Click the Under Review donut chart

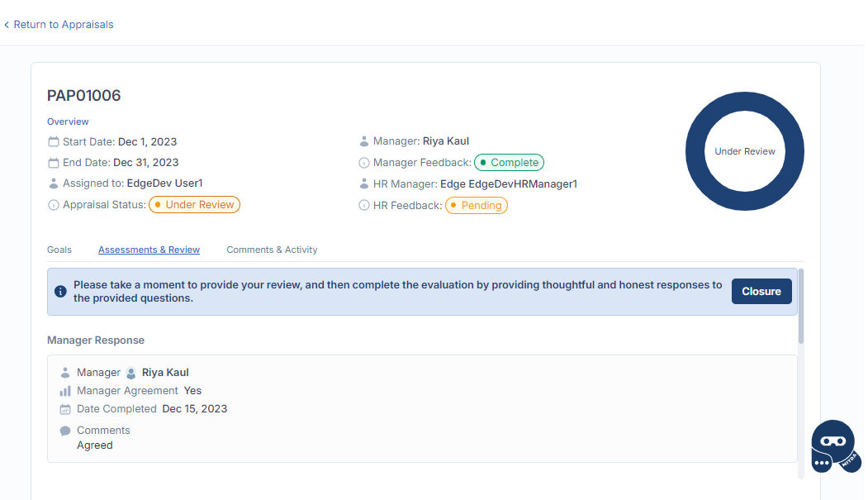[x=744, y=152]
